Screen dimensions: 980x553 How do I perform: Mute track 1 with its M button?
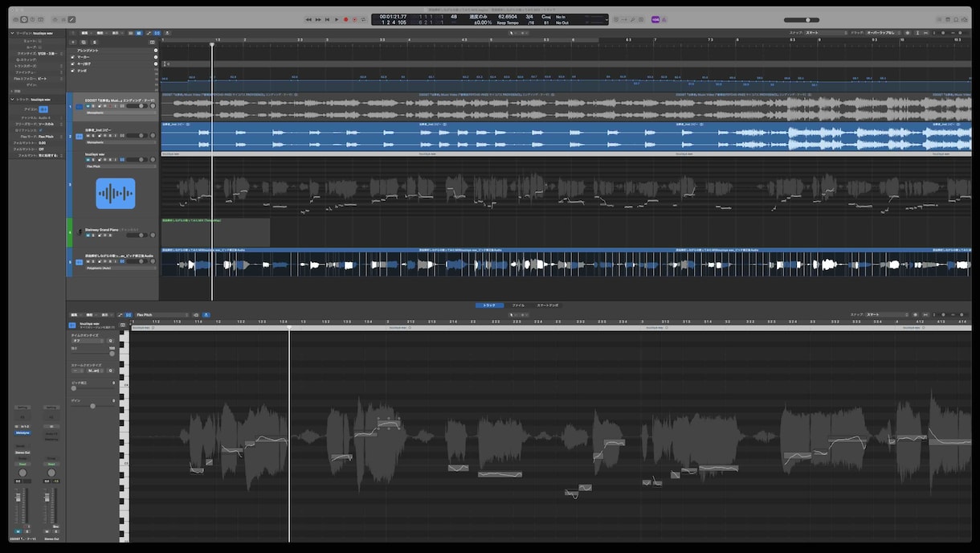pyautogui.click(x=88, y=106)
